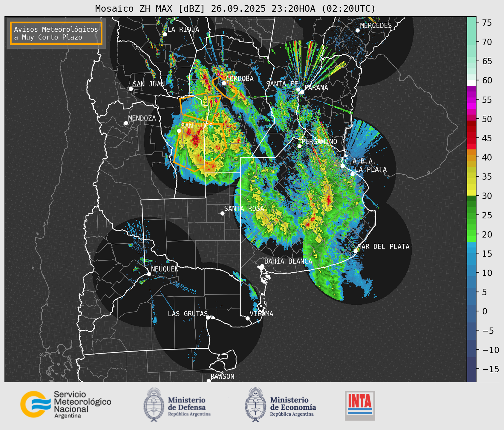The image size is (504, 430).
Task: Click the SAN LUIS city label
Action: [x=197, y=126]
